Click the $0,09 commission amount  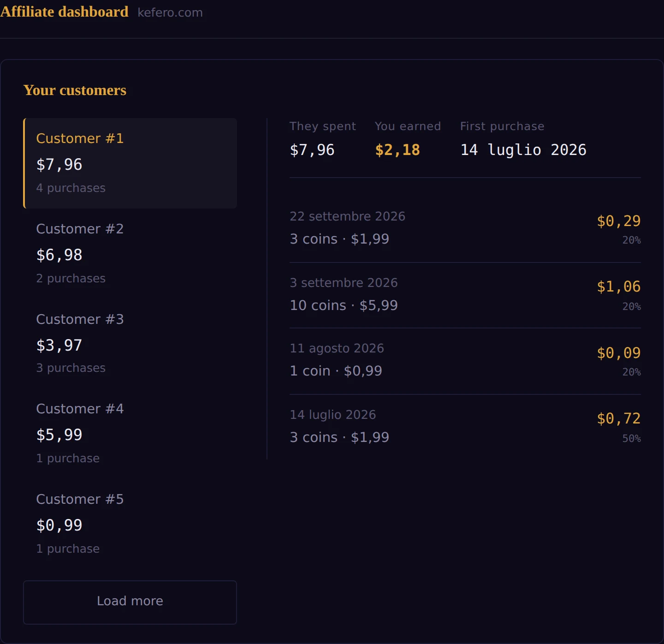pyautogui.click(x=619, y=353)
